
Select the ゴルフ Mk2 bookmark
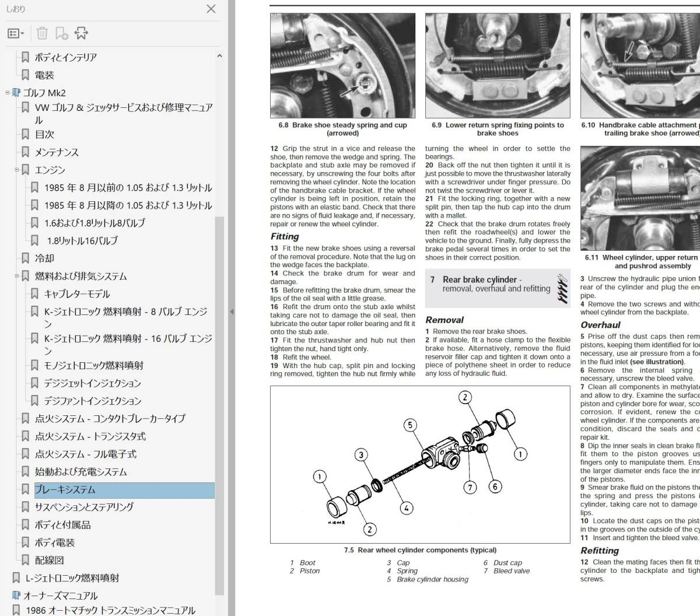tap(44, 93)
